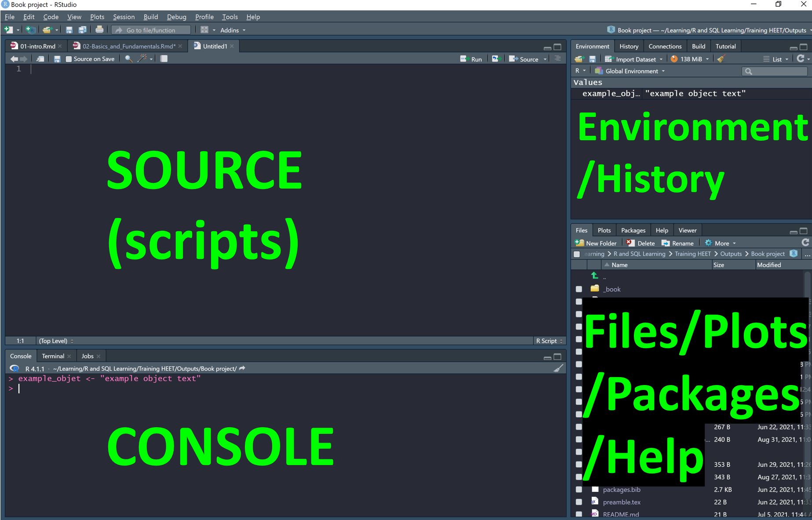
Task: Clear the console with broom icon
Action: [x=558, y=368]
